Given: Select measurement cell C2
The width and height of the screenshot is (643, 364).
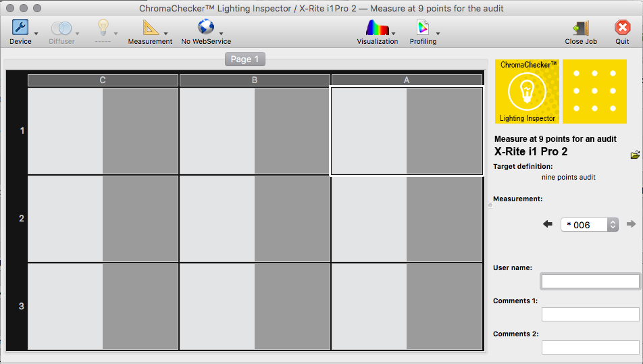Looking at the screenshot, I should click(x=103, y=219).
